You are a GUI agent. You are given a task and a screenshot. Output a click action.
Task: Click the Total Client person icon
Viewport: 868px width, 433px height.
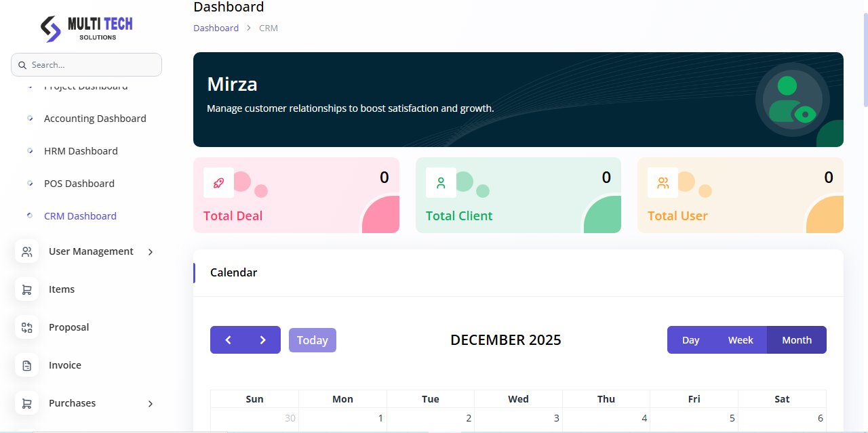click(441, 182)
